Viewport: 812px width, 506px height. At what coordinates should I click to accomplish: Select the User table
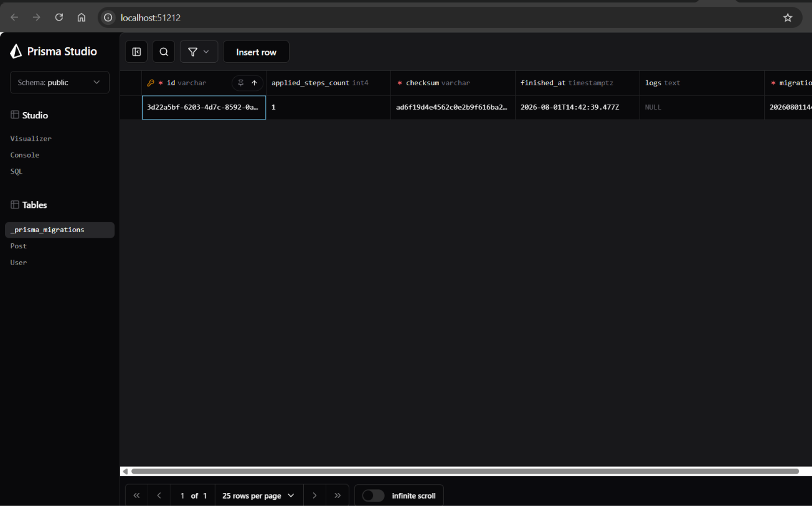coord(19,263)
